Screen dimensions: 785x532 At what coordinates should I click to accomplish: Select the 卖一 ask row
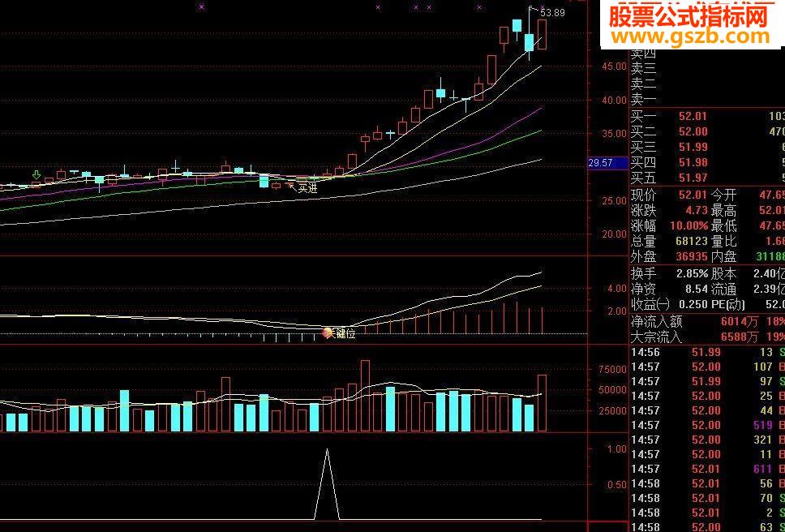click(707, 99)
